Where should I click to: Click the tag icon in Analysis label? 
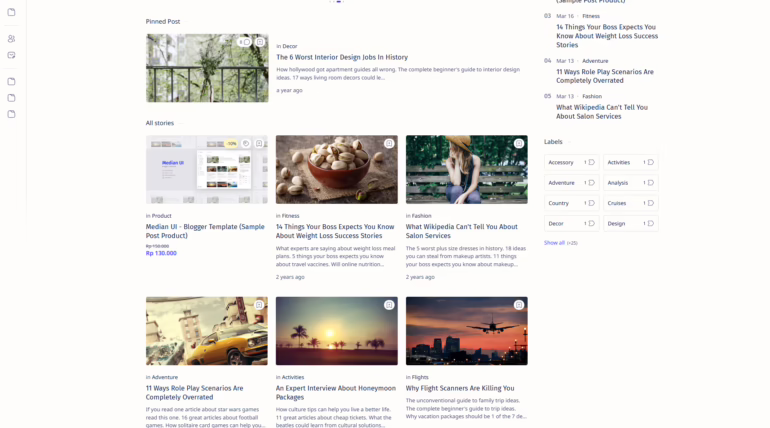tap(651, 183)
